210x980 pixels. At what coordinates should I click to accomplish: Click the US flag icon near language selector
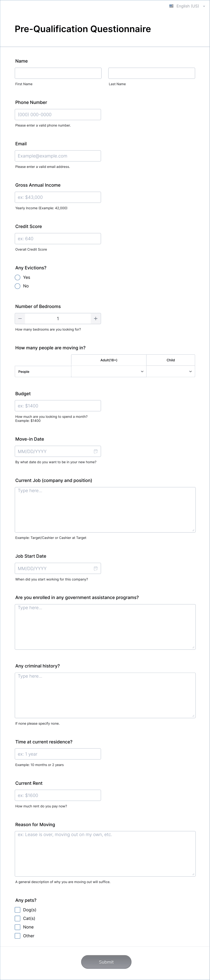172,6
